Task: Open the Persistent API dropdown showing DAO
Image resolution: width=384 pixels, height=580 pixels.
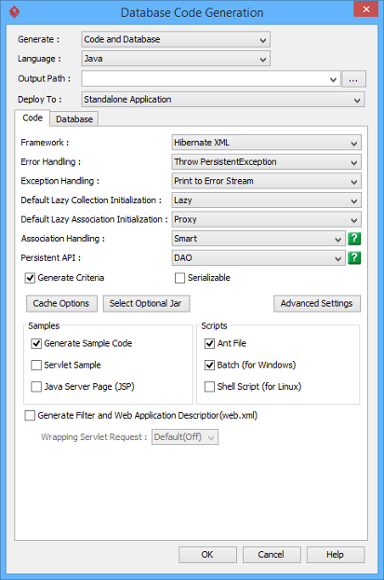Action: 259,258
